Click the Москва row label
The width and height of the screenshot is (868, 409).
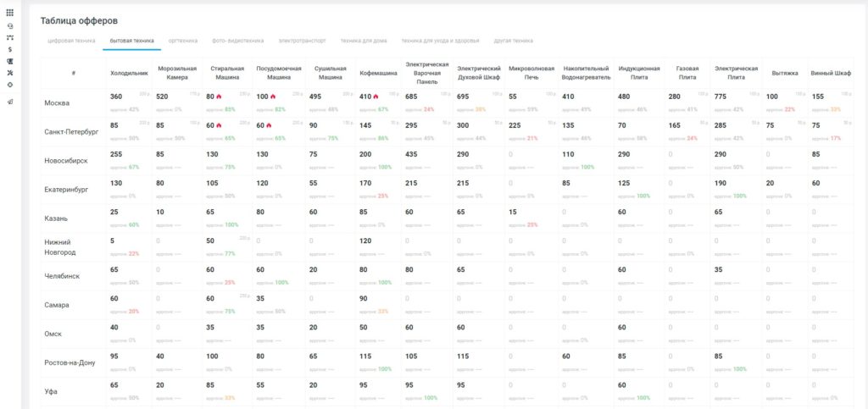click(x=57, y=103)
